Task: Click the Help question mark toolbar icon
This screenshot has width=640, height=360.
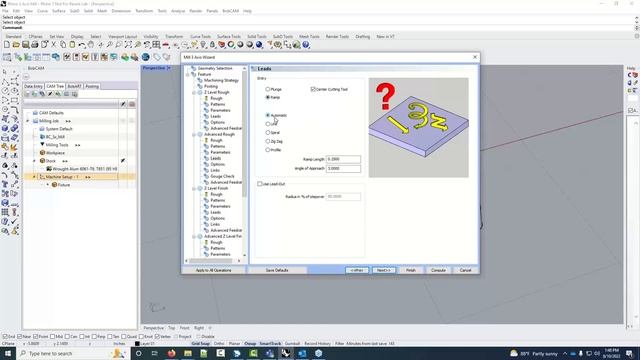Action: click(306, 45)
